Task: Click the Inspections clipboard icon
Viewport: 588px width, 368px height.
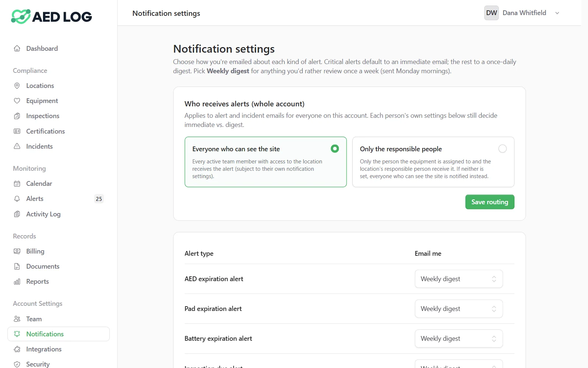Action: coord(17,116)
